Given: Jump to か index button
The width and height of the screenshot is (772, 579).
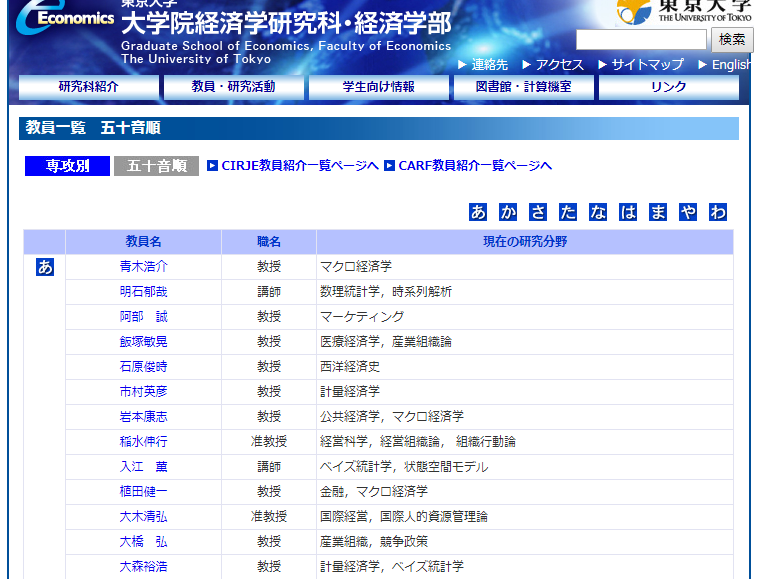Looking at the screenshot, I should [508, 212].
